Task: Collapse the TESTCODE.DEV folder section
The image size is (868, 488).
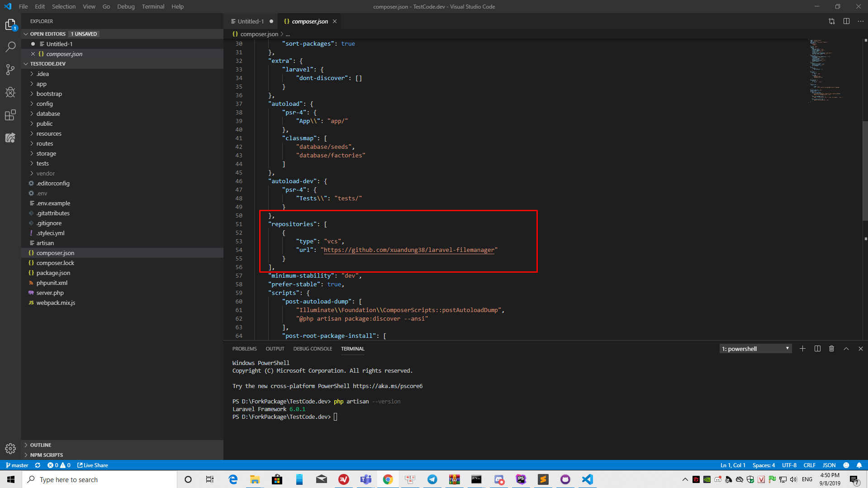Action: [x=122, y=64]
